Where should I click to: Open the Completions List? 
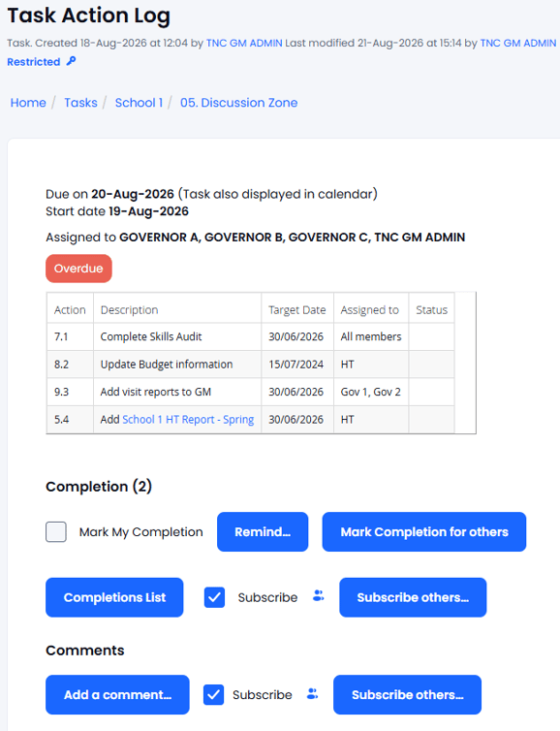pos(114,597)
